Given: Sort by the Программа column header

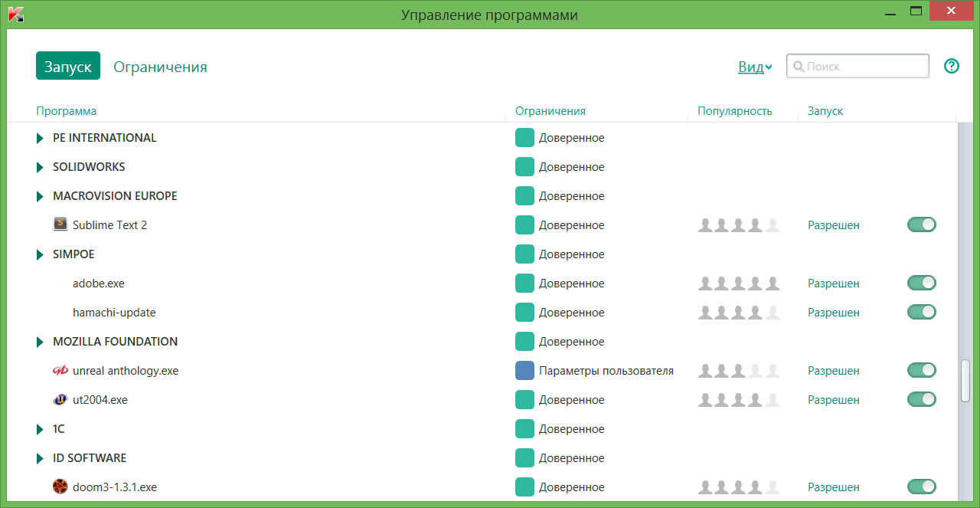Looking at the screenshot, I should point(67,111).
